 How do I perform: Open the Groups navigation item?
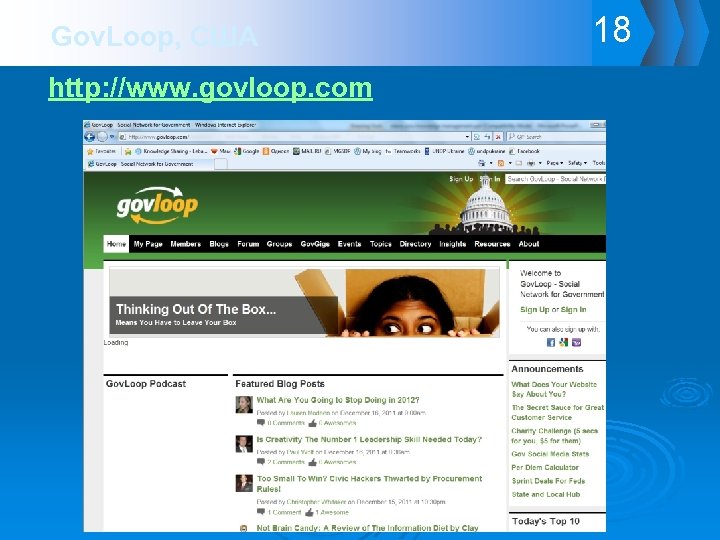click(x=279, y=244)
